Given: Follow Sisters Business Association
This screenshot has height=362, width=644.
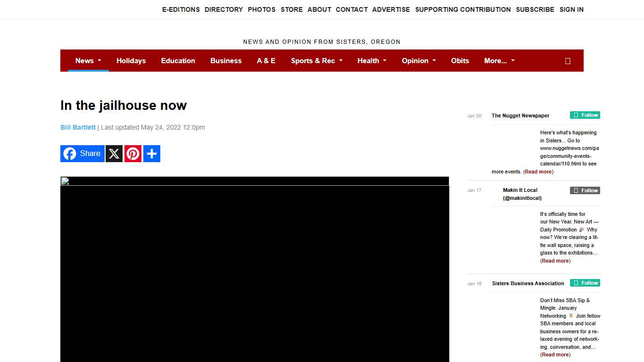Looking at the screenshot, I should tap(585, 283).
